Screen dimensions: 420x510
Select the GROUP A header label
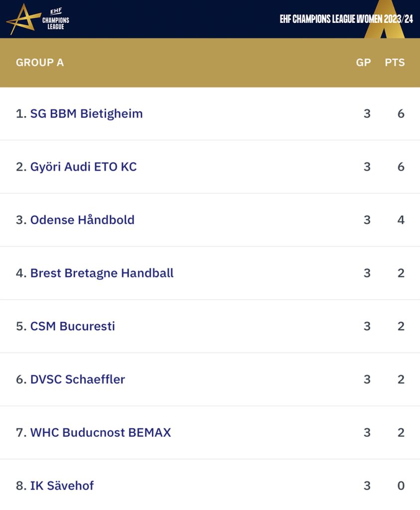(40, 62)
